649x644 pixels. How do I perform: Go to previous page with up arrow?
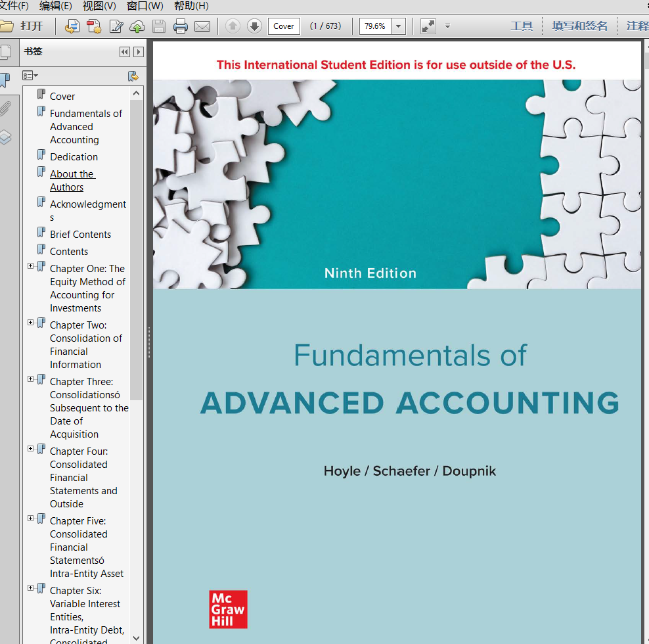point(233,26)
